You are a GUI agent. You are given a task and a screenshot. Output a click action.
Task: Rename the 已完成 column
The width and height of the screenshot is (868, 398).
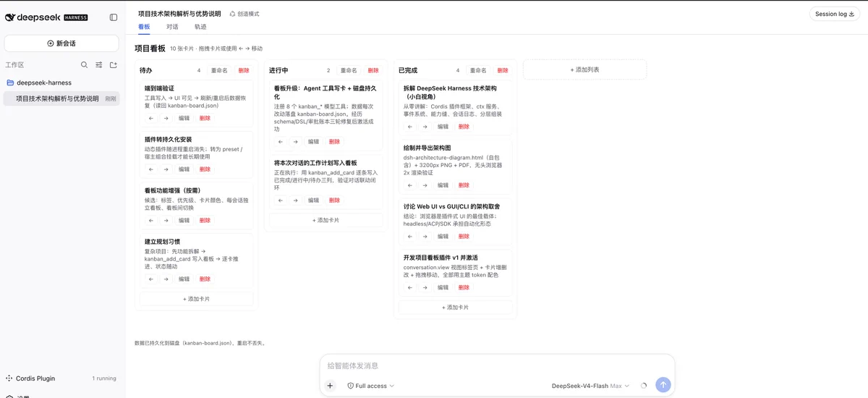478,71
